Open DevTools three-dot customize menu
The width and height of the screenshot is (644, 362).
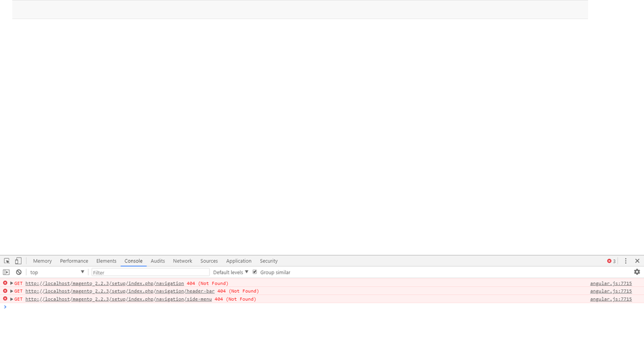pos(625,261)
